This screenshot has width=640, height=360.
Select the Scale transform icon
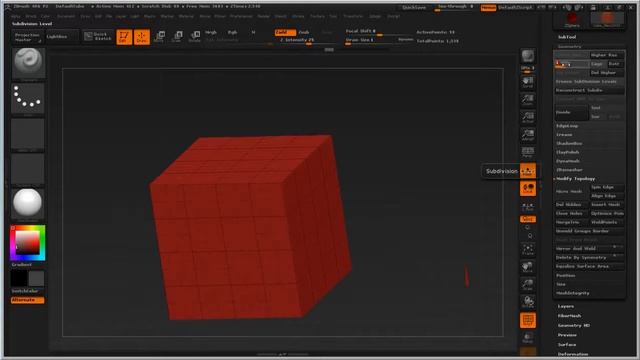click(177, 37)
